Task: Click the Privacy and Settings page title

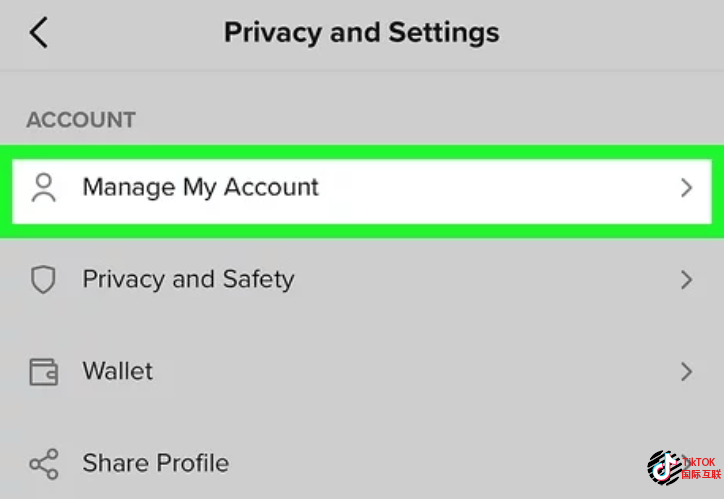Action: tap(361, 32)
